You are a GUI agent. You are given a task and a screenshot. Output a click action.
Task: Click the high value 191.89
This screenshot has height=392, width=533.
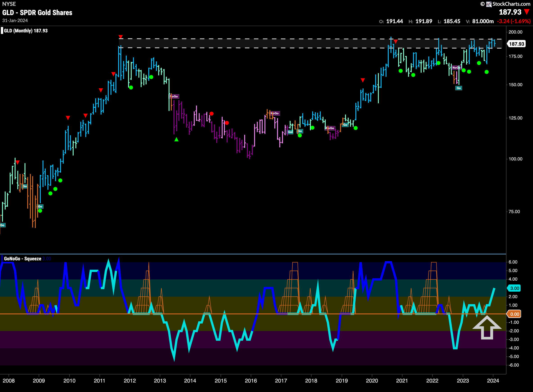pos(424,21)
